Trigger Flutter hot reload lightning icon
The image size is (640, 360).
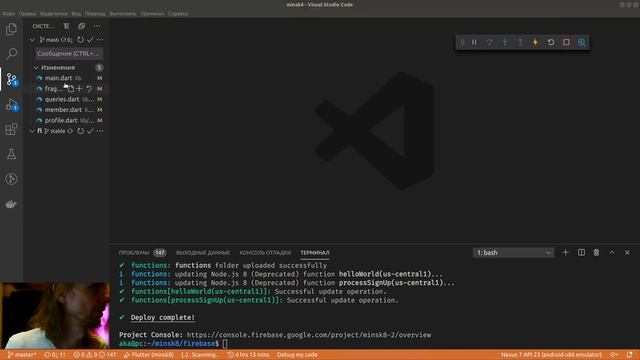535,42
